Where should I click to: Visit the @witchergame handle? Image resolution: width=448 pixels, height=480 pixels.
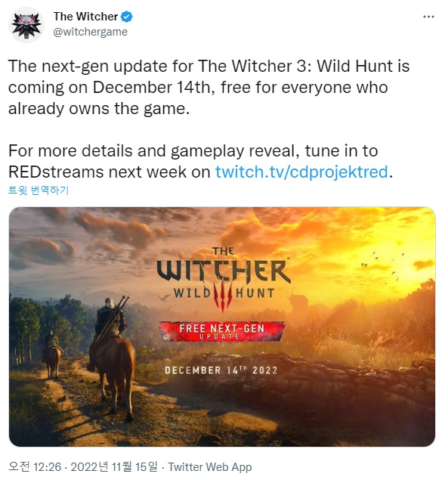point(90,32)
